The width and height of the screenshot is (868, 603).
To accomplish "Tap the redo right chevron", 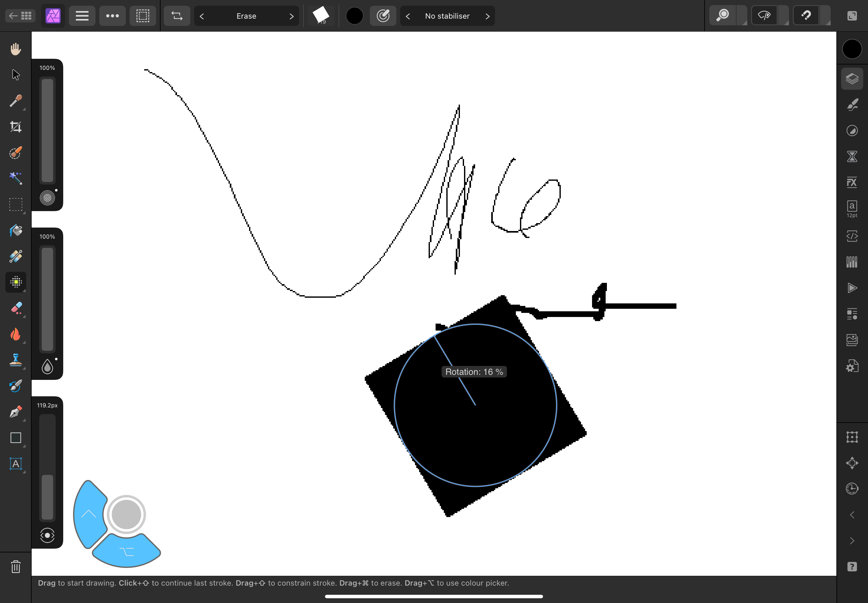I will pos(852,541).
